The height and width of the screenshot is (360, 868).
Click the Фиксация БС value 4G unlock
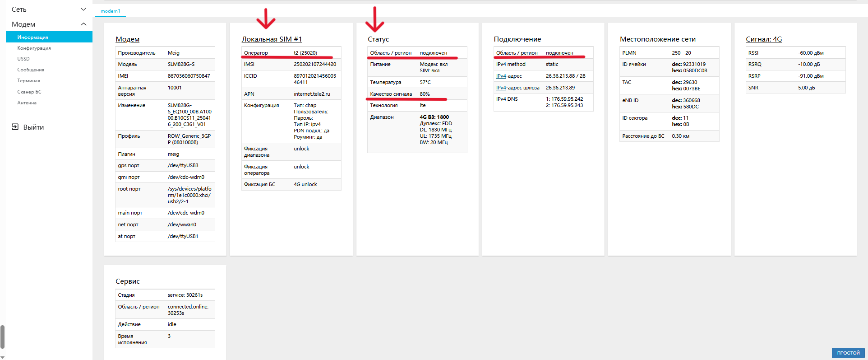pyautogui.click(x=305, y=184)
